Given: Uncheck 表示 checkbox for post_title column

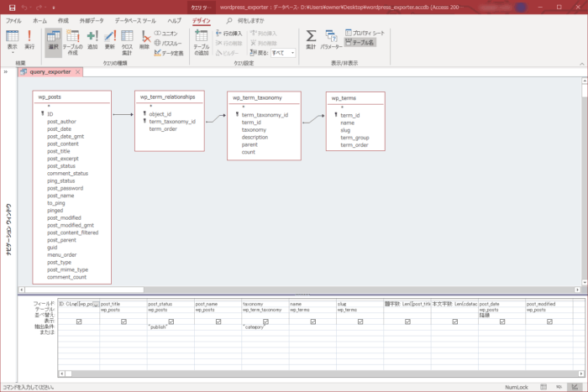Looking at the screenshot, I should pos(123,321).
